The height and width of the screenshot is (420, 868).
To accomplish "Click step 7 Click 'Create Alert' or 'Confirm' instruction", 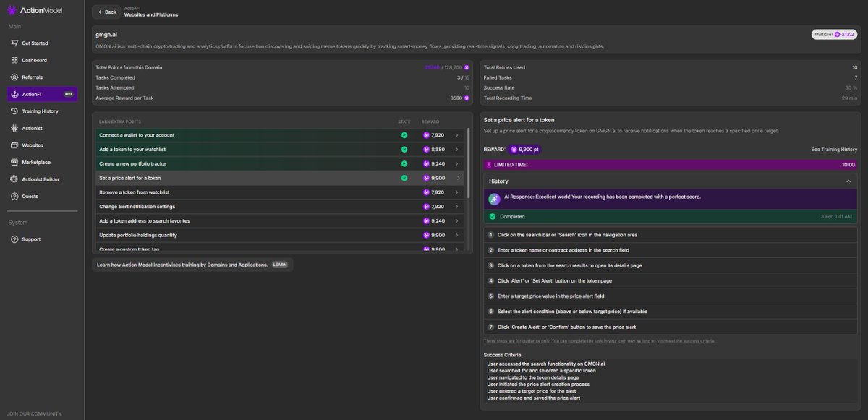I will tap(671, 327).
